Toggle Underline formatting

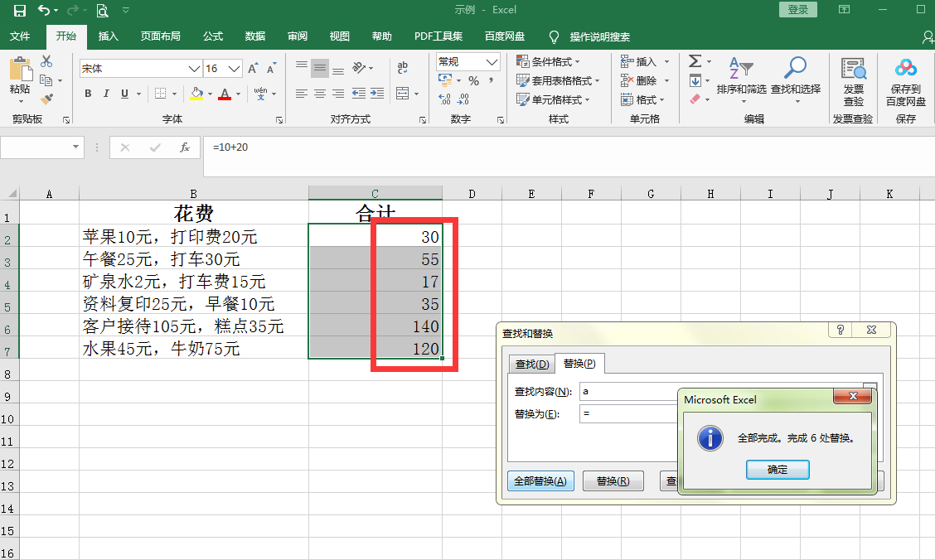pos(124,94)
